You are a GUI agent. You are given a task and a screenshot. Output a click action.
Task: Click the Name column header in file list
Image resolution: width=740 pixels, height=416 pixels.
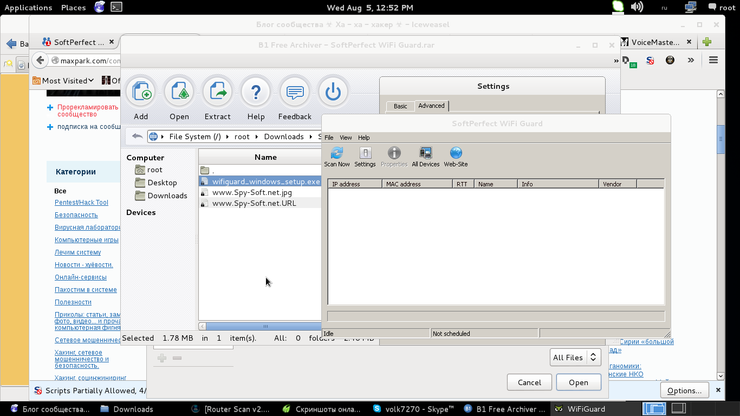point(265,157)
